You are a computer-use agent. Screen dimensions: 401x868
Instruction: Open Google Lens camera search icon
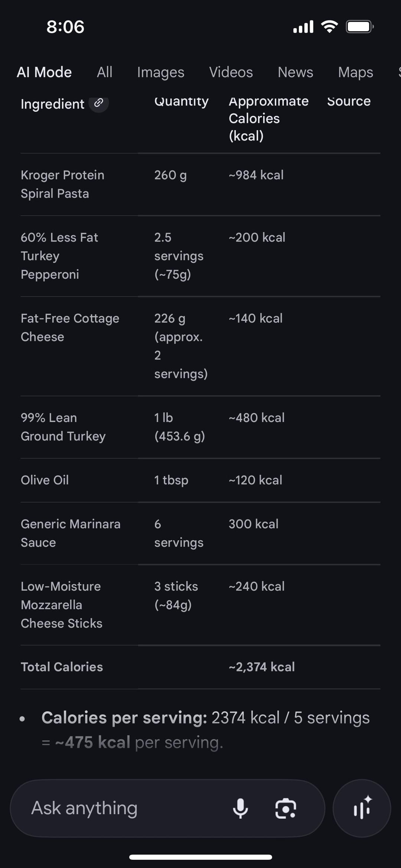point(286,808)
